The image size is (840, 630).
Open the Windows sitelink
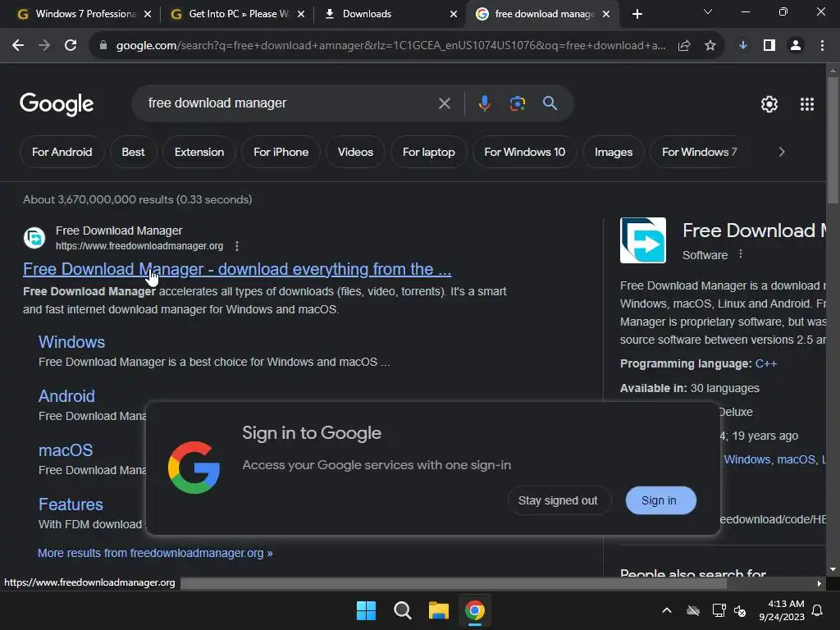coord(72,342)
